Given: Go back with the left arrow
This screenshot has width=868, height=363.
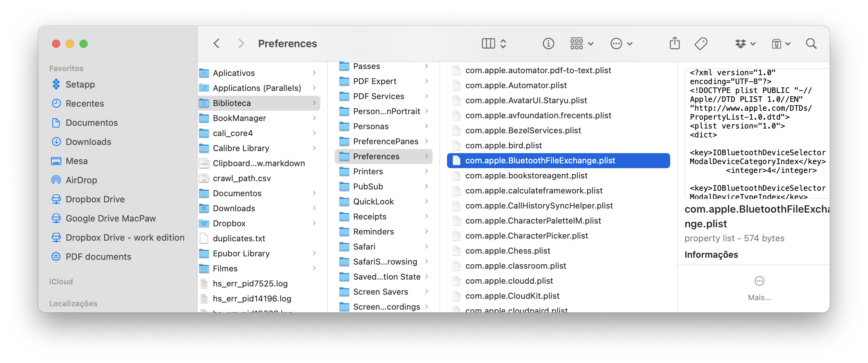Looking at the screenshot, I should [217, 44].
